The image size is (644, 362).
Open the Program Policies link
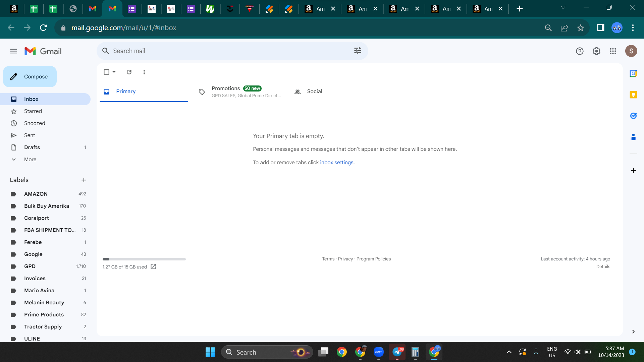pos(373,259)
